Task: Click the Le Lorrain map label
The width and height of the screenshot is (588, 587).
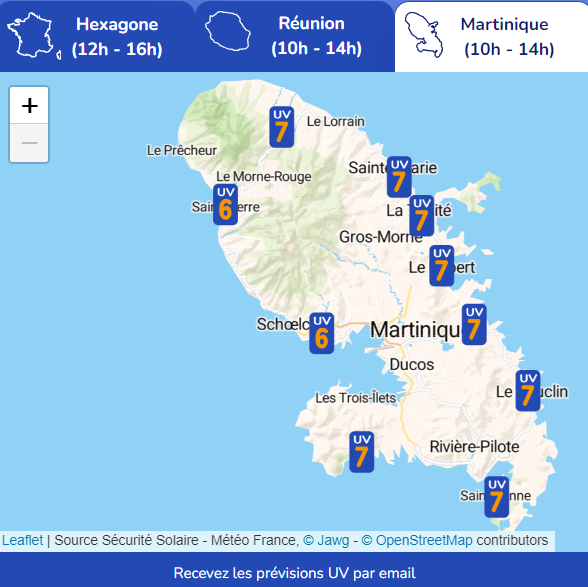Action: (x=336, y=122)
